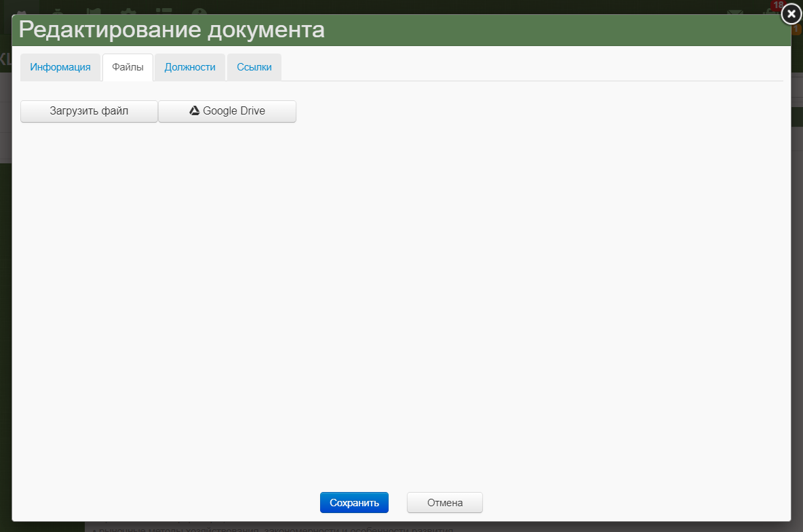Switch to the Информация tab
The image size is (803, 532).
pos(60,68)
